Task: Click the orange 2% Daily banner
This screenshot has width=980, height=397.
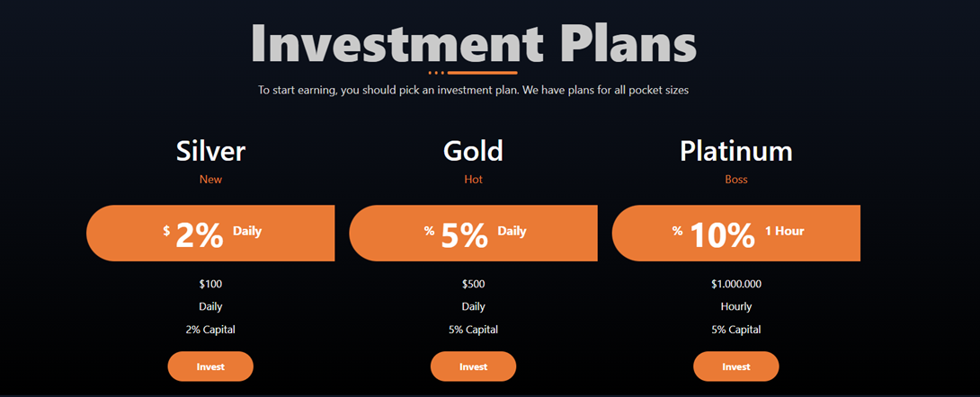Action: click(210, 234)
